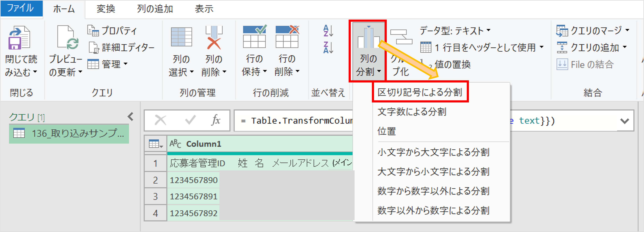This screenshot has width=644, height=232.
Task: Open プロパティ for the query
Action: point(112,31)
